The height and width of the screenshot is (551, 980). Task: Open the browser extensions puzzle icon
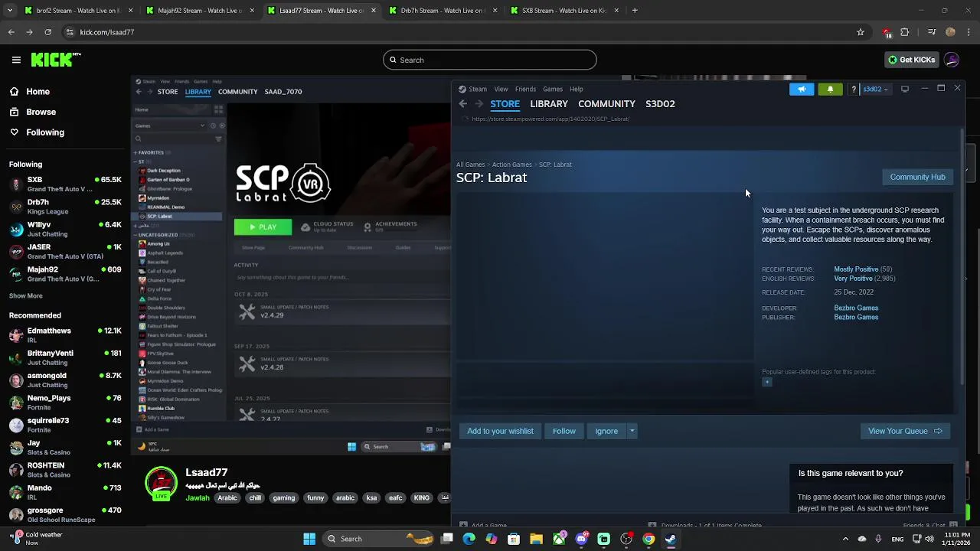pos(905,32)
